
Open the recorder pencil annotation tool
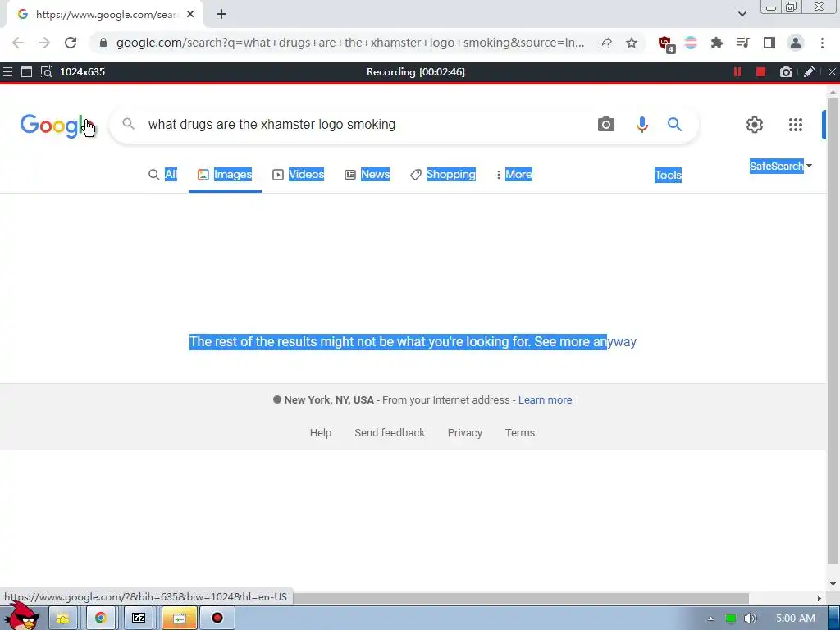point(810,72)
